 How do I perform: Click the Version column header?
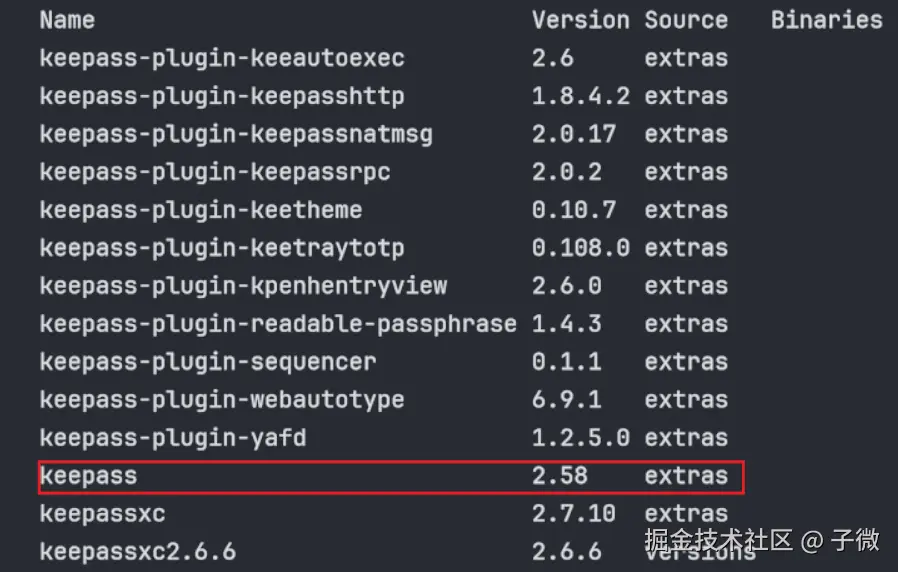(580, 20)
